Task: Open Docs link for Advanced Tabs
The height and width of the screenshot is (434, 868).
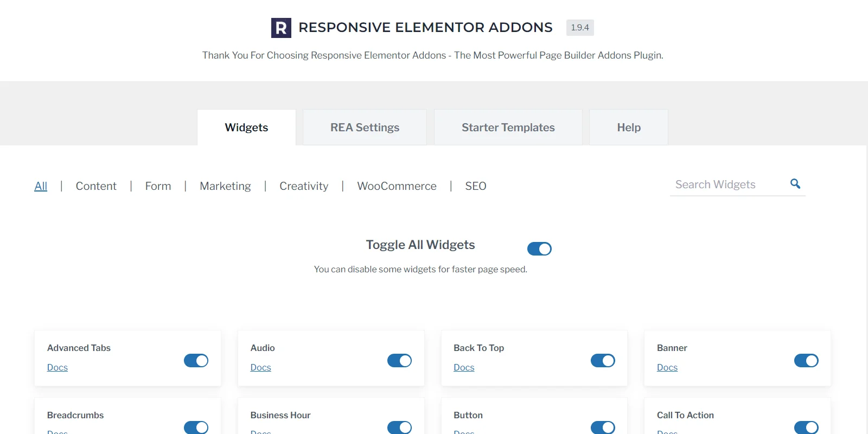Action: pyautogui.click(x=58, y=367)
